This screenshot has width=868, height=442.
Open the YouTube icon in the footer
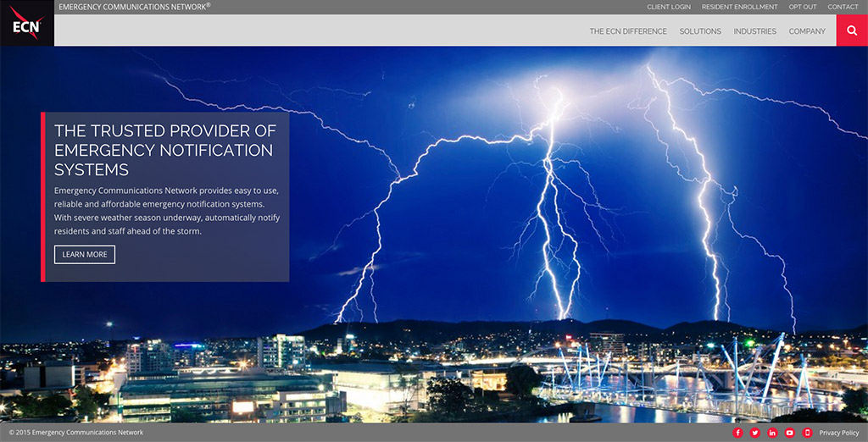[x=790, y=433]
